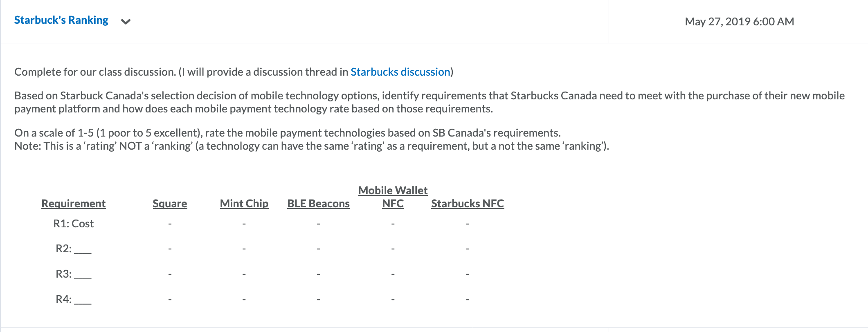
Task: Click the blank R2 requirement label
Action: (x=74, y=249)
